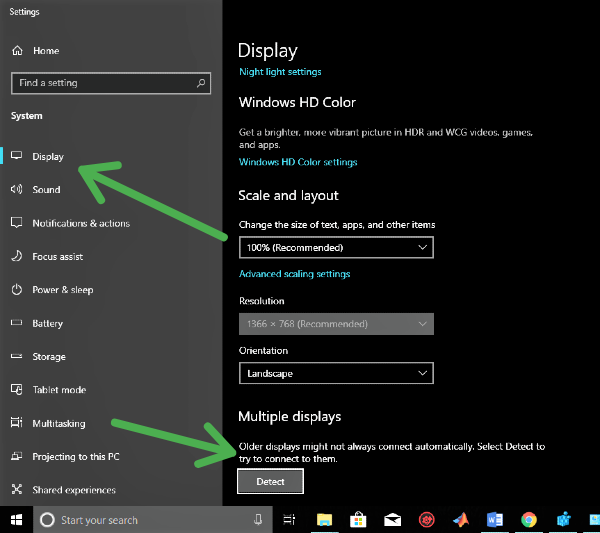This screenshot has height=533, width=600.
Task: Go to Tablet mode settings
Action: pos(59,390)
